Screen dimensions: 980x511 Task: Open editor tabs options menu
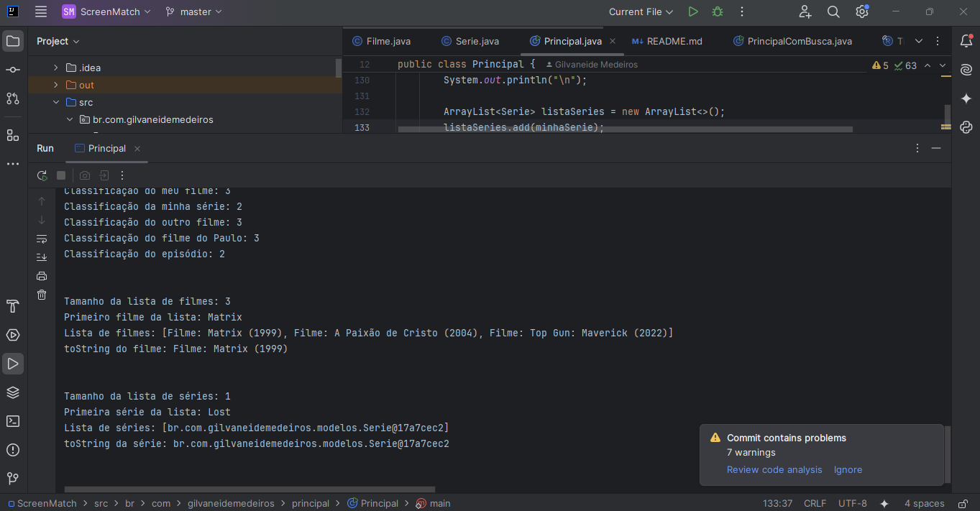pyautogui.click(x=937, y=41)
